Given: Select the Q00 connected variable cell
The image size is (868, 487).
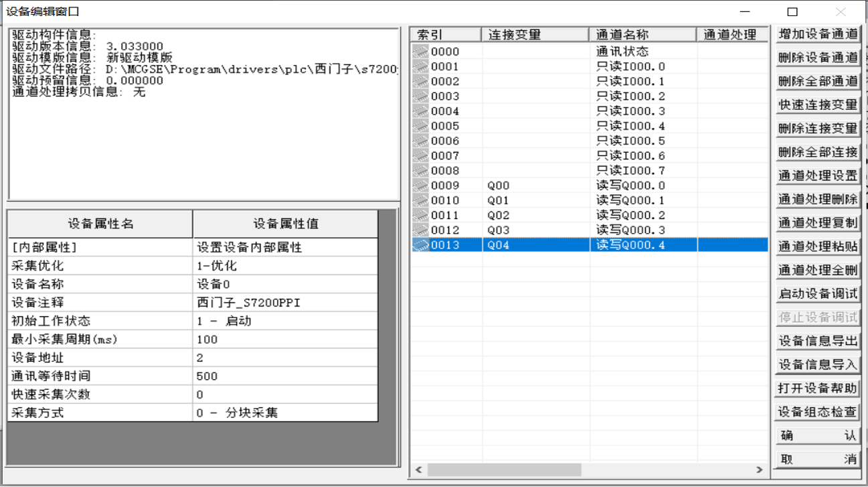Looking at the screenshot, I should (535, 186).
